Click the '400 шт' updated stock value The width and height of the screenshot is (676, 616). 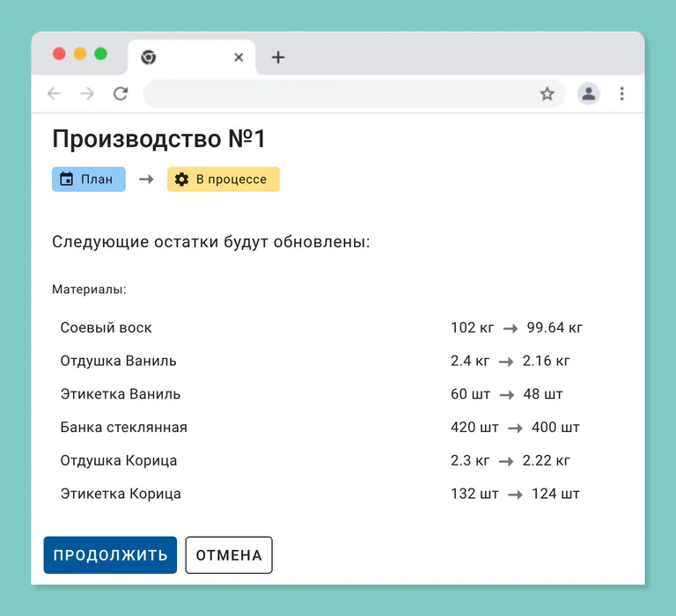click(555, 427)
